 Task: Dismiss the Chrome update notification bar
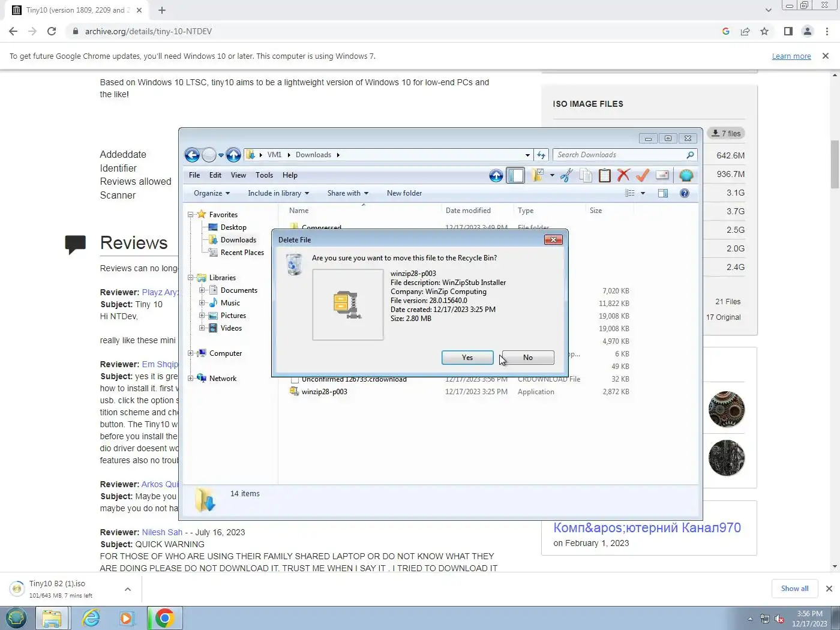[x=826, y=56]
